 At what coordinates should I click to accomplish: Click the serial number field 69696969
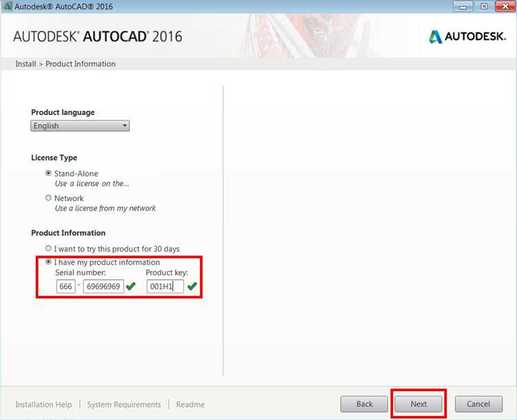pos(103,286)
